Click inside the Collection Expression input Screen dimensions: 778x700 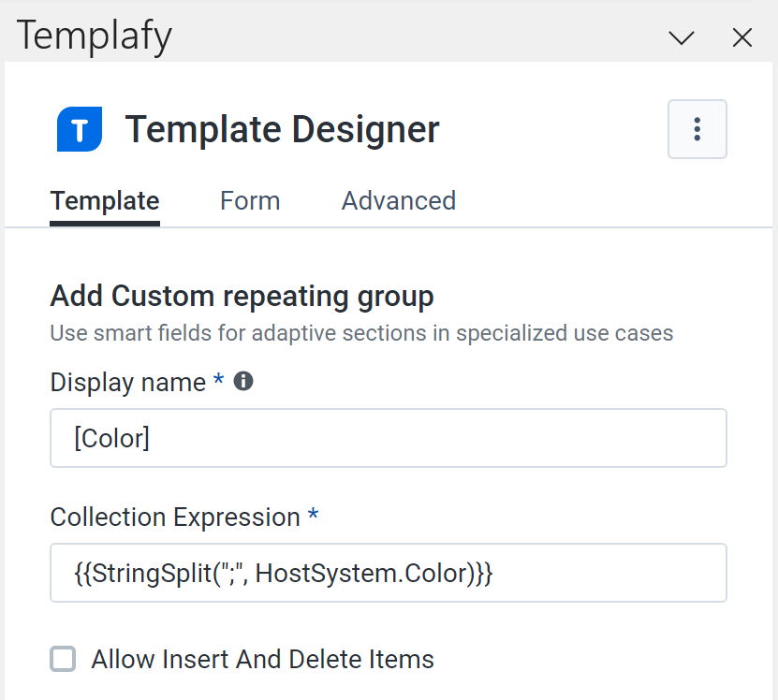(x=388, y=573)
